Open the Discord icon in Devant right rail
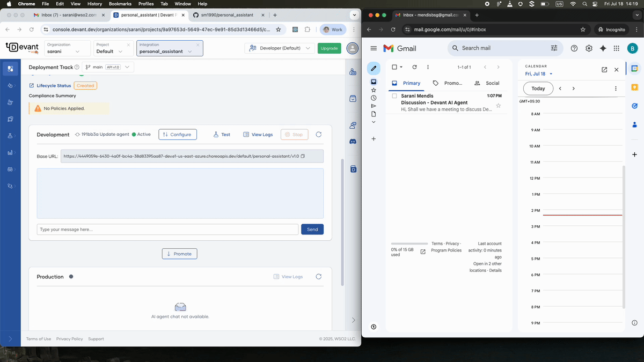 (353, 142)
